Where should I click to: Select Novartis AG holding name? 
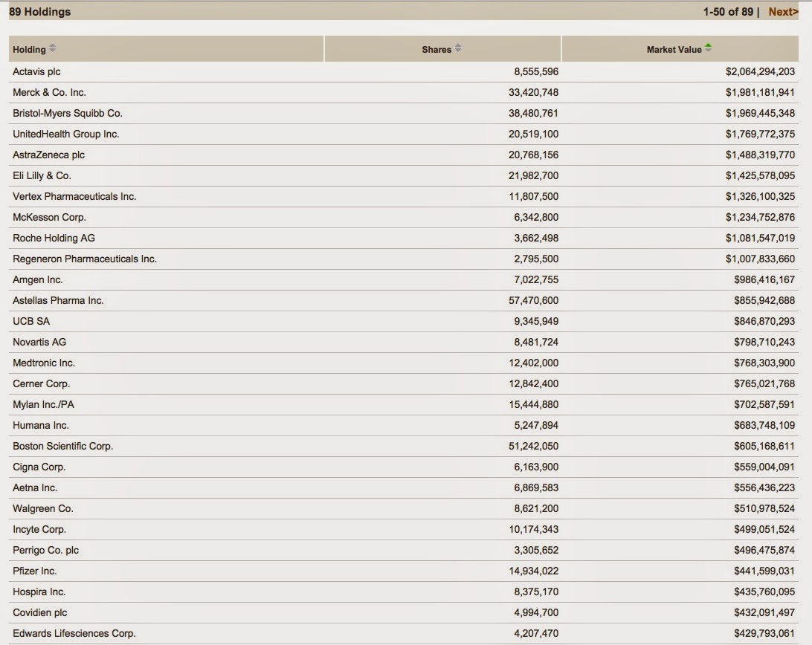pos(39,342)
